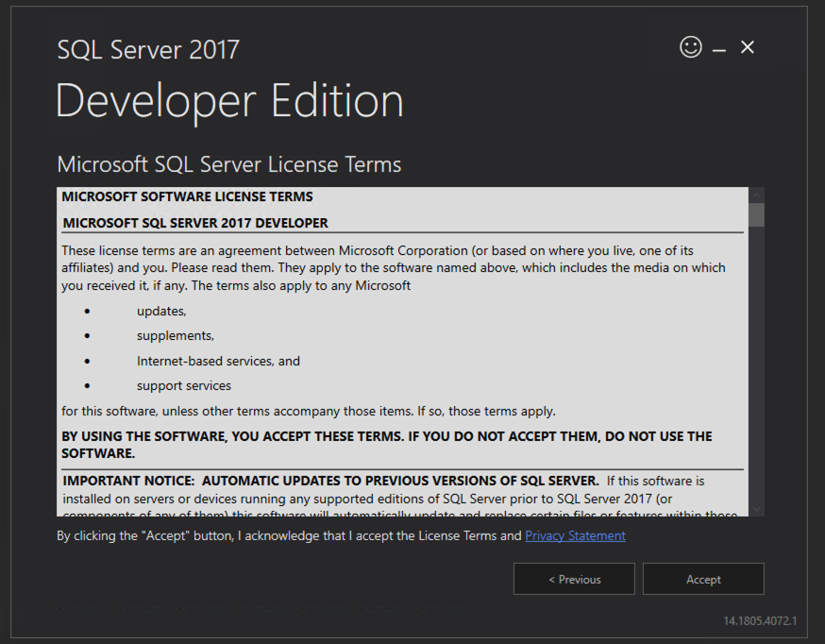Screen dimensions: 825x644
Task: Click 'MICROSOFT SQL SERVER 2017 DEVELOPER' heading
Action: tap(195, 223)
